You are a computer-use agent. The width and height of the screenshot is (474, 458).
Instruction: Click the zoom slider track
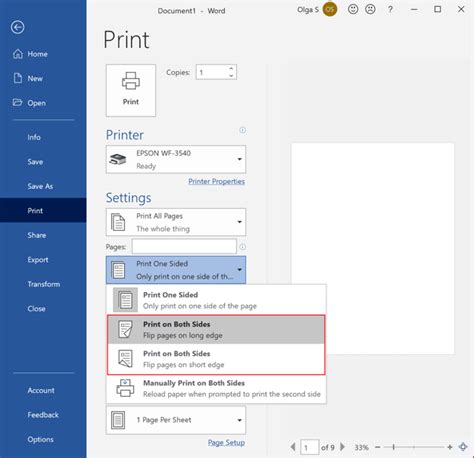tap(414, 447)
